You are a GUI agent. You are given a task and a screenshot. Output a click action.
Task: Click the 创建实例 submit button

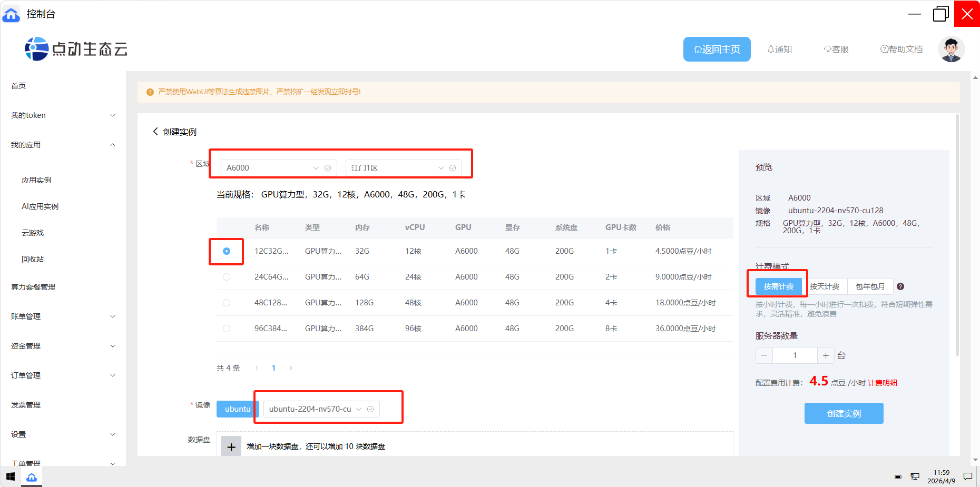[844, 413]
